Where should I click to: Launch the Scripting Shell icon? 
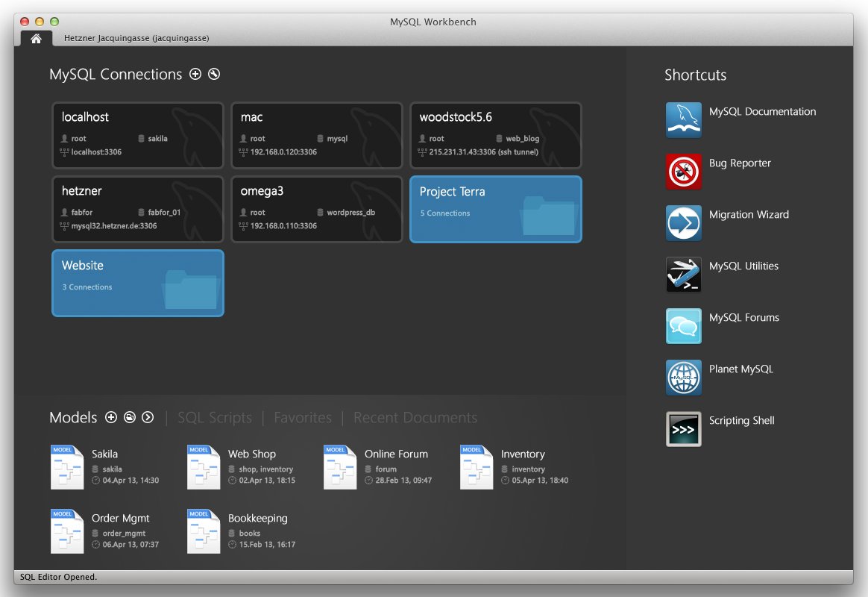point(684,428)
